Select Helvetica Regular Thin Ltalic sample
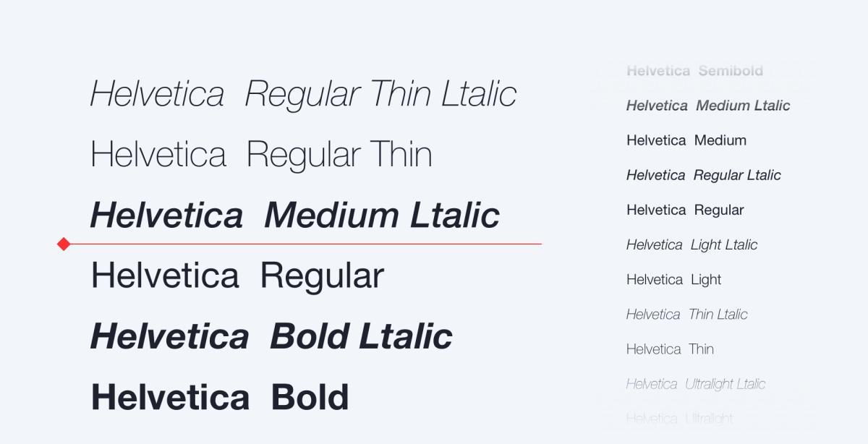868x444 pixels. (x=303, y=95)
